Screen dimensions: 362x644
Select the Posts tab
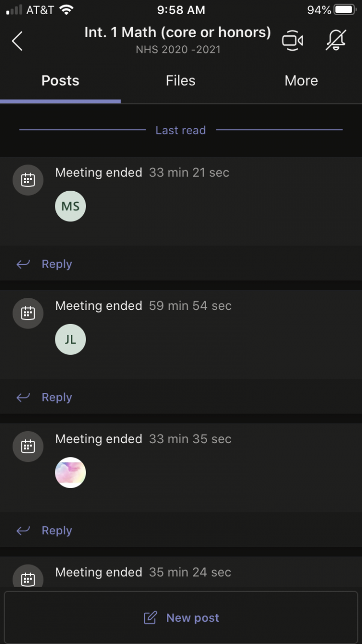(x=60, y=81)
